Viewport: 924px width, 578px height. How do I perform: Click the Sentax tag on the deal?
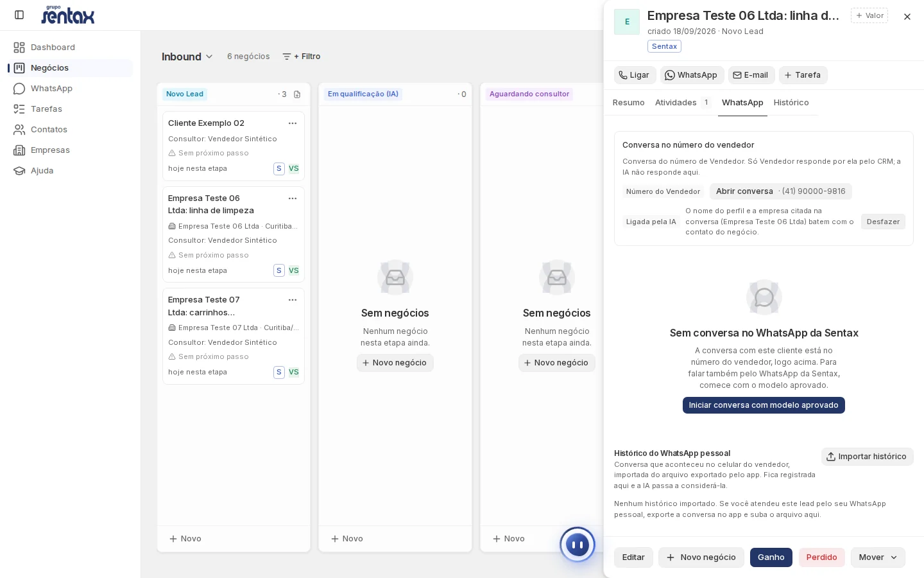pos(664,46)
